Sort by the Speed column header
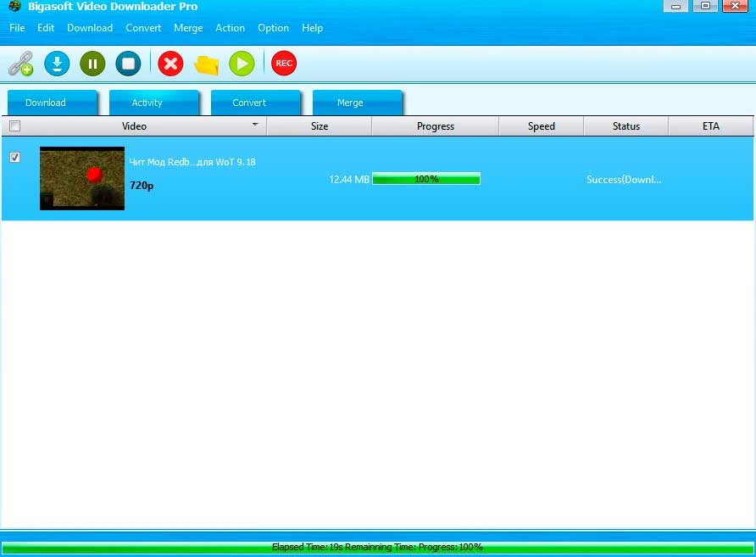The width and height of the screenshot is (756, 557). pos(542,126)
